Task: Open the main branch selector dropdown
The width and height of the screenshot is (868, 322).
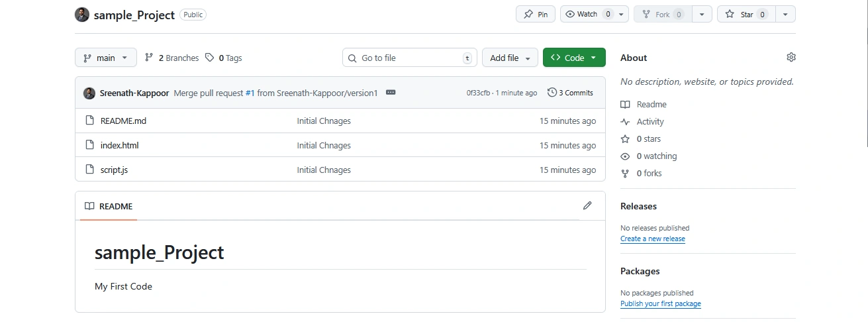Action: coord(106,58)
